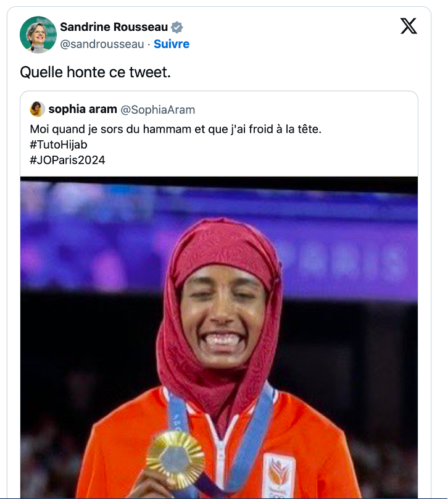Screen dimensions: 448x499
Task: Open Sandrine Rousseau's profile avatar
Action: (x=38, y=35)
